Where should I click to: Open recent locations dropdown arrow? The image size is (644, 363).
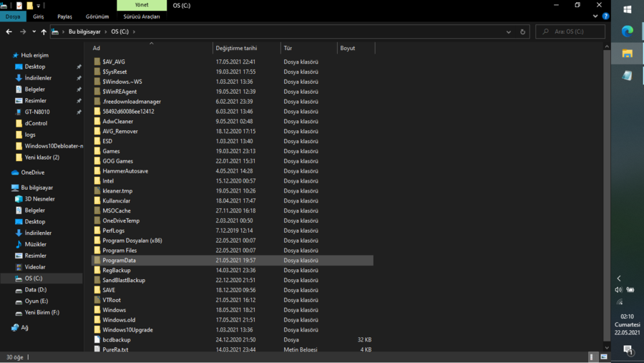click(34, 32)
